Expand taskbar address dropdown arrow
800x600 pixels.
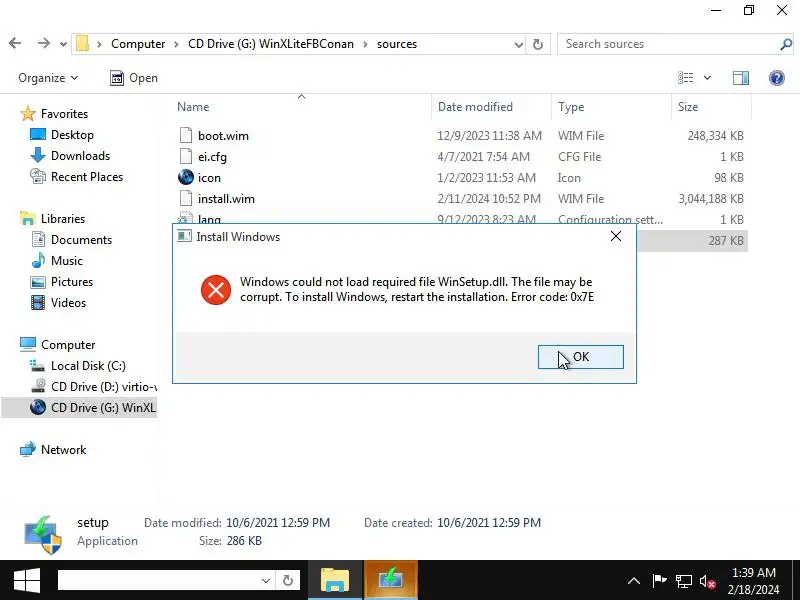266,581
